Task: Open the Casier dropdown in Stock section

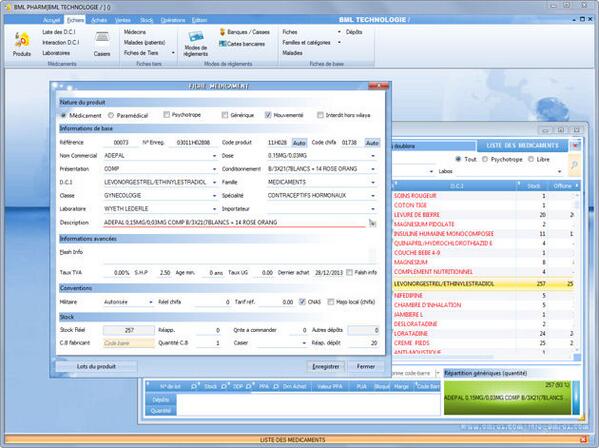Action: pos(304,343)
